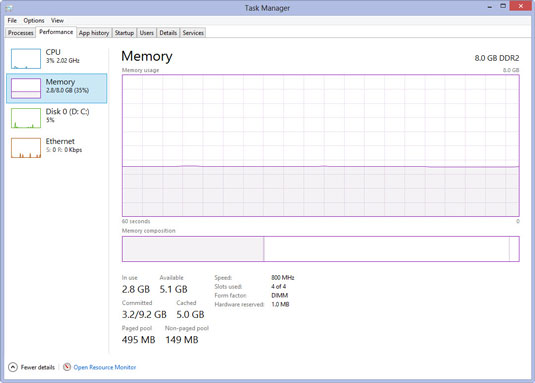Open the File menu
The image size is (535, 383).
point(12,20)
